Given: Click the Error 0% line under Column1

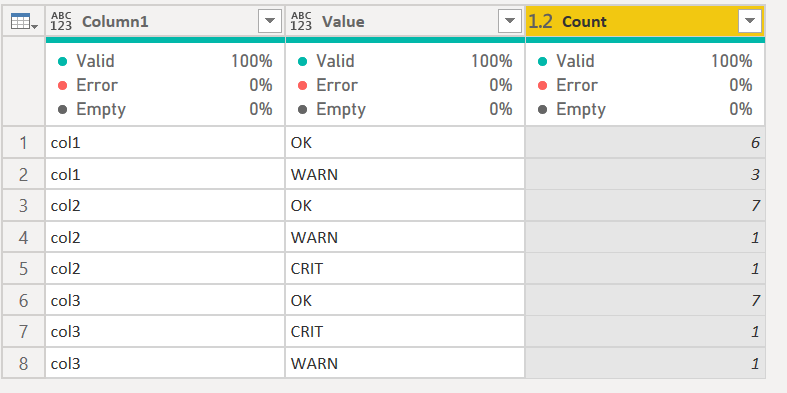Looking at the screenshot, I should 165,85.
